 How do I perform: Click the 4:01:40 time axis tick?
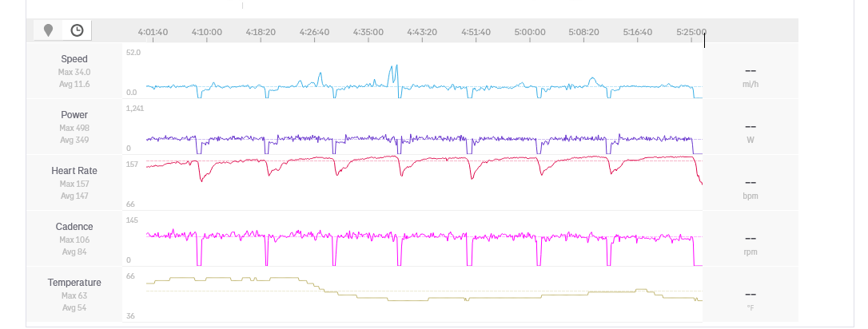pos(153,32)
